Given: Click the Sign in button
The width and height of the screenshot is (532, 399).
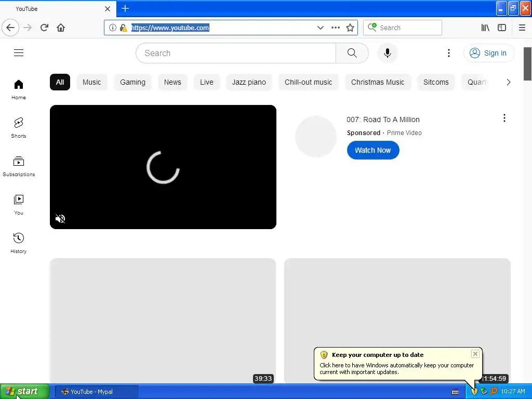Looking at the screenshot, I should click(488, 53).
